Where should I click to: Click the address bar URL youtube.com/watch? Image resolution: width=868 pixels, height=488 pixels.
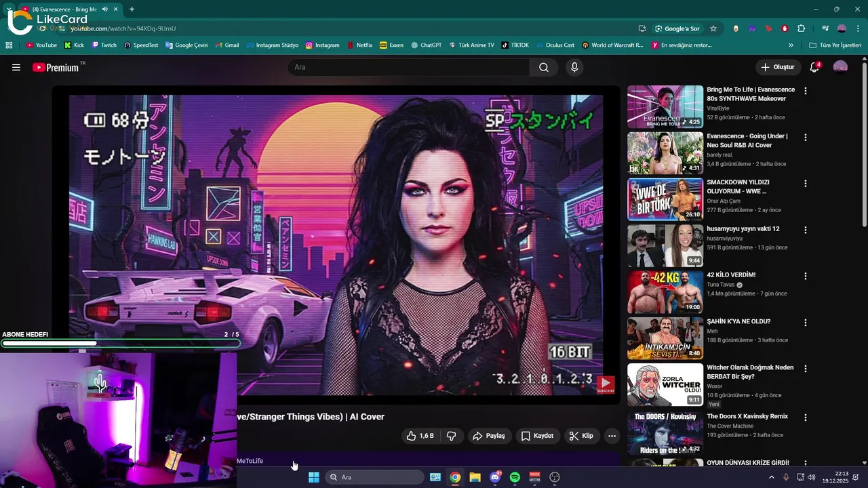tap(123, 28)
